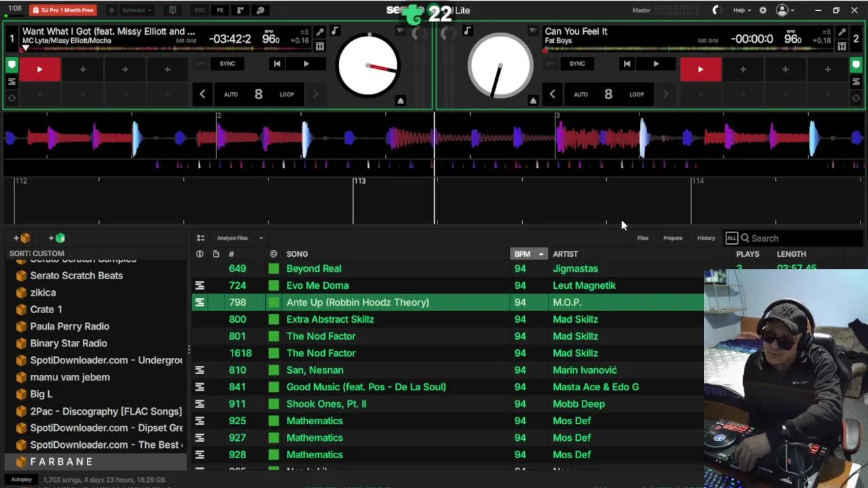The image size is (868, 488).
Task: Toggle deck 2 key lock note icon
Action: pyautogui.click(x=467, y=31)
